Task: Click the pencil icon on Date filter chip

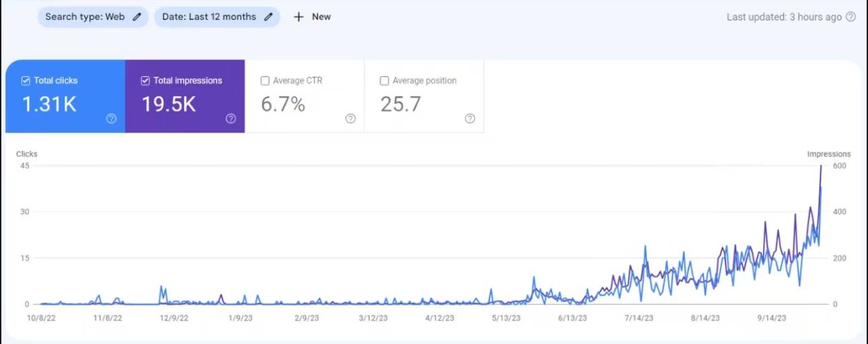Action: pyautogui.click(x=268, y=17)
